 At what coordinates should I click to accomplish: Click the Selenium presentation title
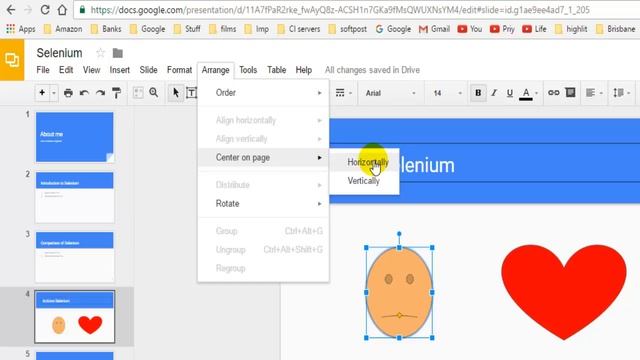60,53
